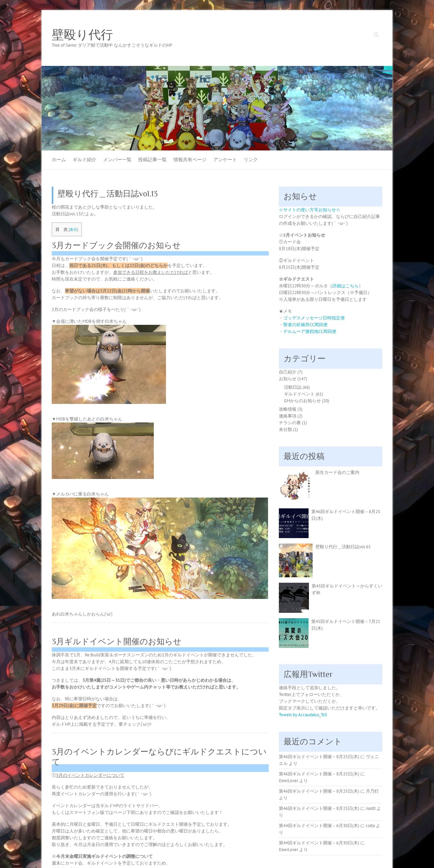Click thumbnail for 真夏のクイズ大会 post
Screen dimensions: 434x868
(294, 633)
